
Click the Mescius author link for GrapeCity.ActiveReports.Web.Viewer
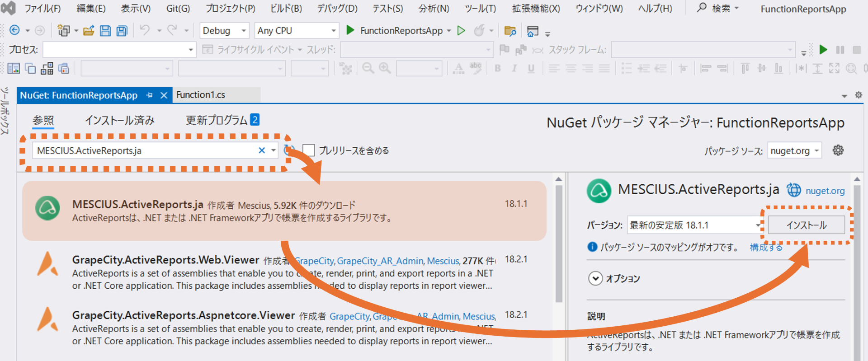coord(443,261)
